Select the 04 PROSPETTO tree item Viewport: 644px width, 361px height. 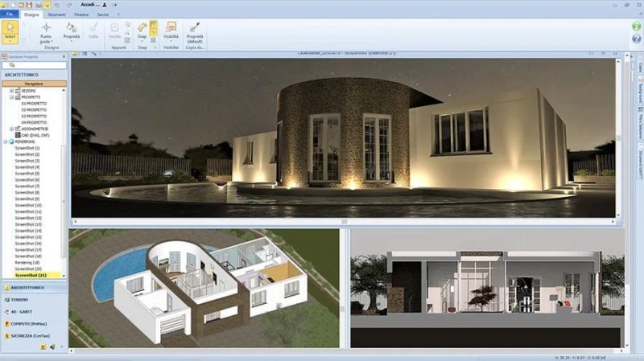[34, 123]
